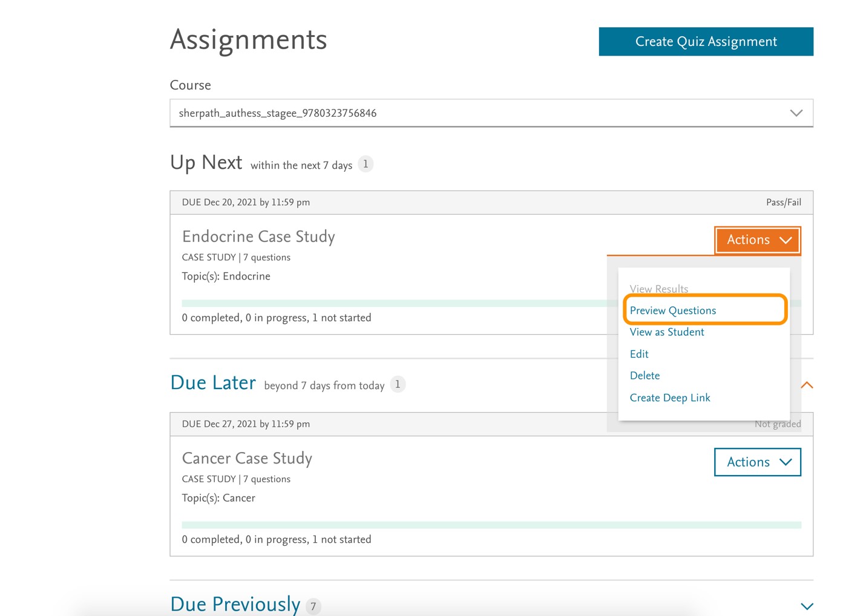
Task: Open the Actions menu for Cancer Case Study
Action: (x=757, y=462)
